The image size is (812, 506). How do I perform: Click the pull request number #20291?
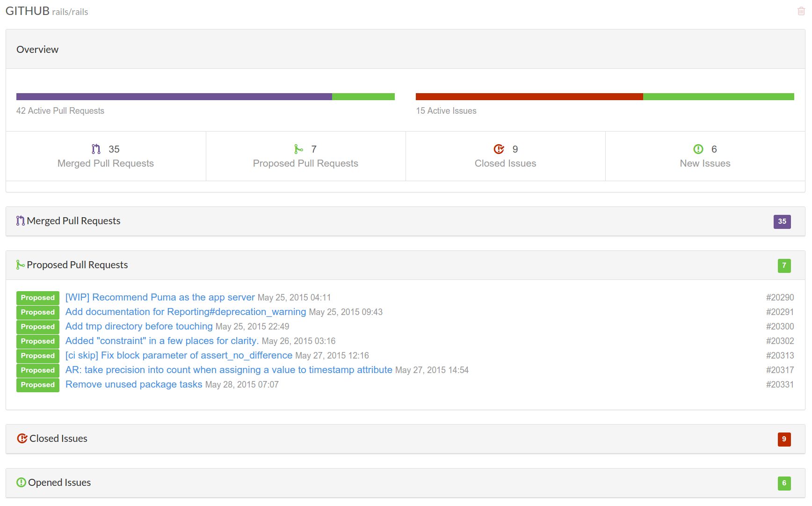[x=780, y=312]
